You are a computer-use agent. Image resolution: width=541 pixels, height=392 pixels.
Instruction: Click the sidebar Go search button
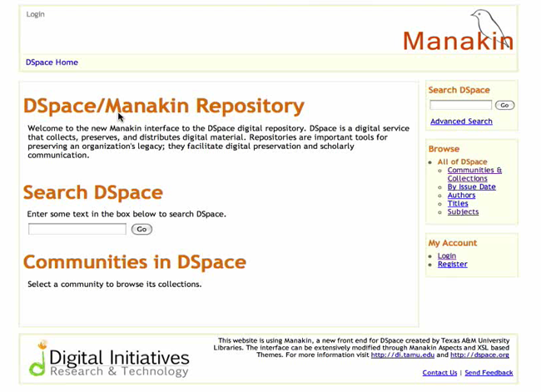coord(504,105)
